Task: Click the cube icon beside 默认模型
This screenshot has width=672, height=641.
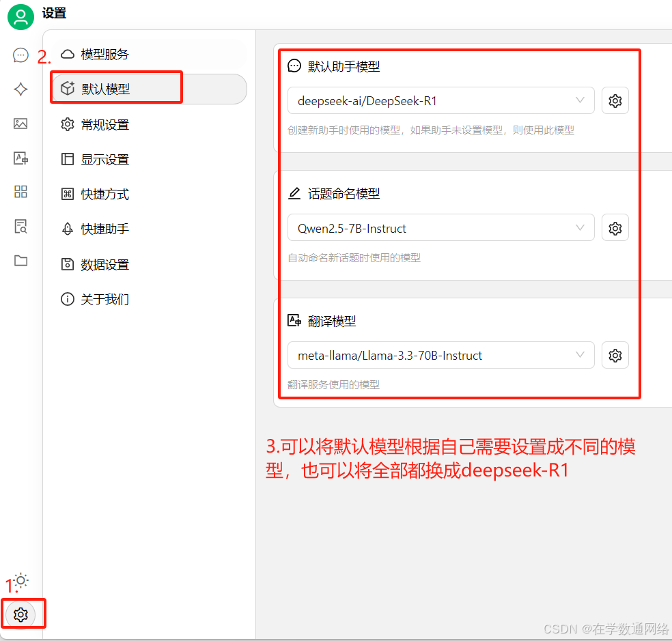Action: click(x=68, y=88)
